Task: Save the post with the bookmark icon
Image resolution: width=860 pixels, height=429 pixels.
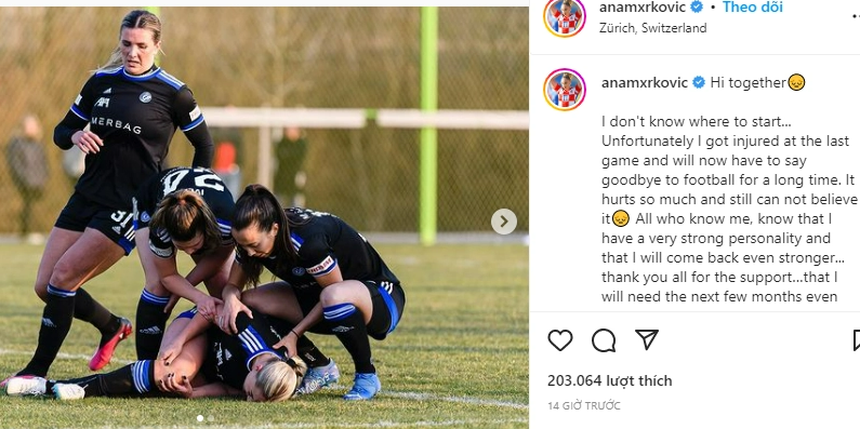Action: [x=857, y=341]
